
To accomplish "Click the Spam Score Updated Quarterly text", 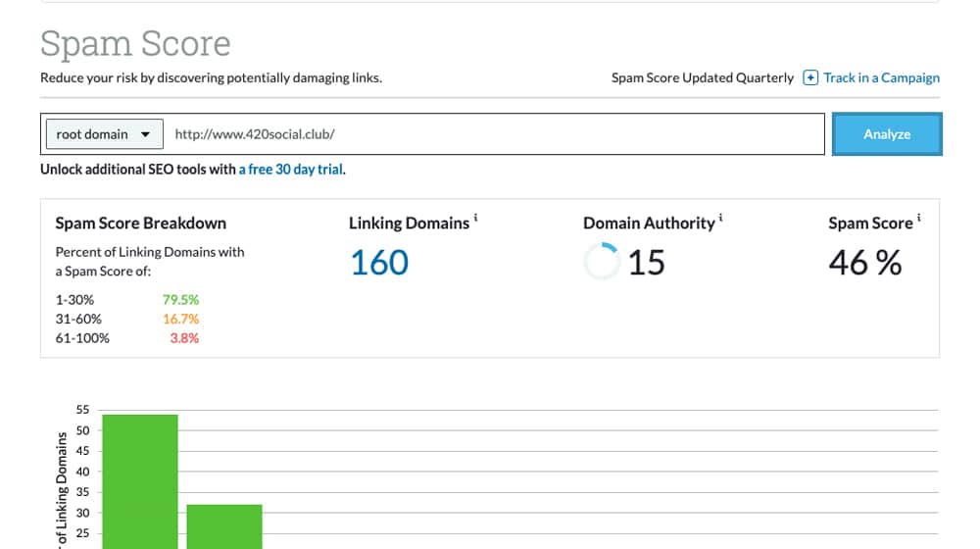I will [x=702, y=77].
